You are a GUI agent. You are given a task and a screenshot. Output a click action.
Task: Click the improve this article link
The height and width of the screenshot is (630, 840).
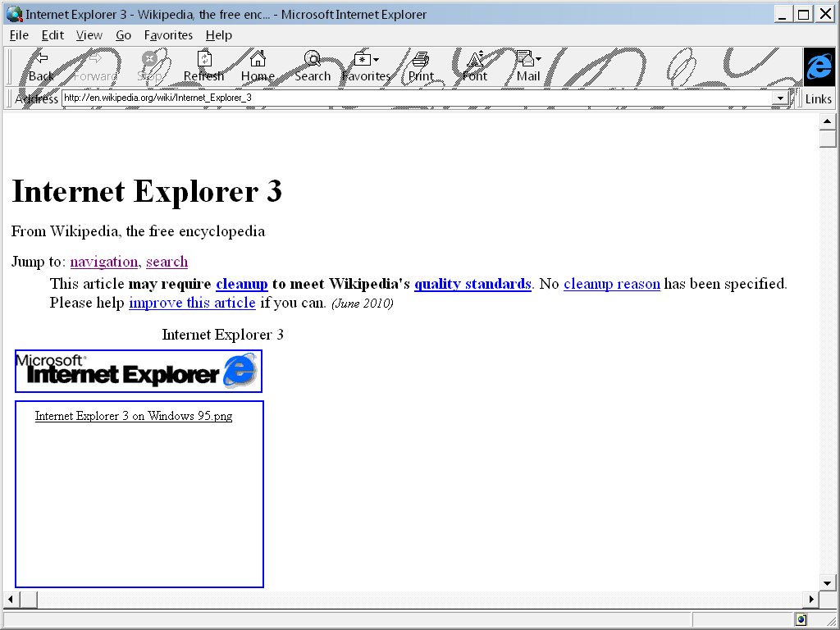(x=192, y=303)
